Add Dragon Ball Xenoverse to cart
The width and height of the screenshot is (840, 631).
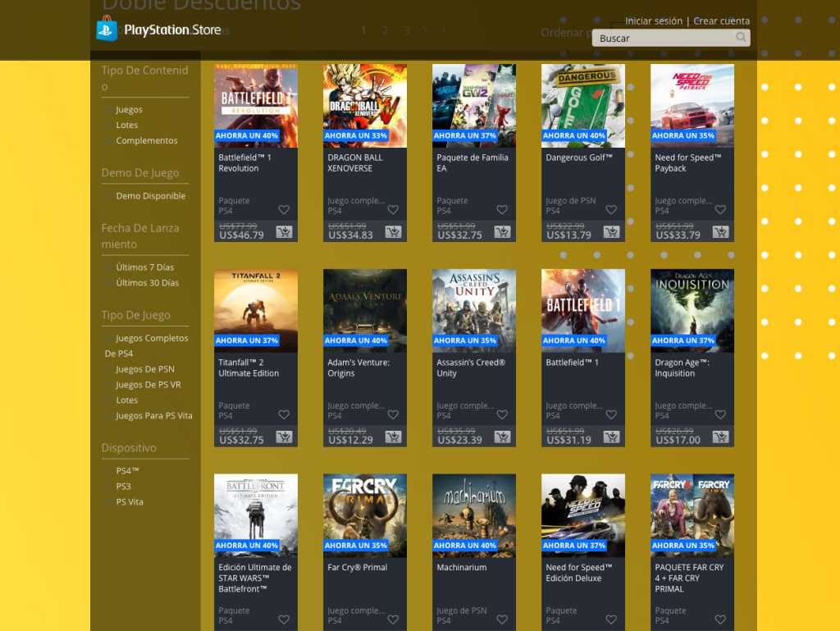pyautogui.click(x=393, y=232)
